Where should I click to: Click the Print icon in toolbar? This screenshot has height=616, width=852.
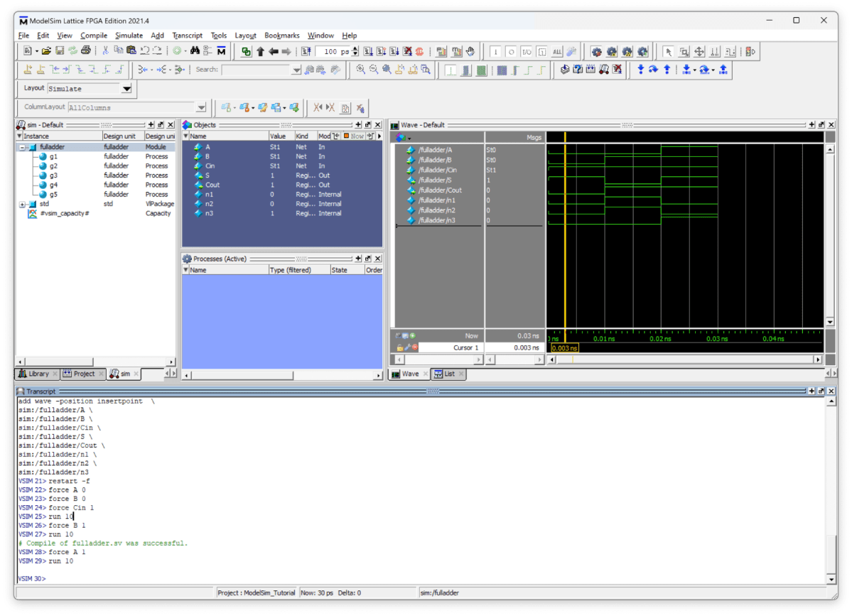click(x=85, y=51)
